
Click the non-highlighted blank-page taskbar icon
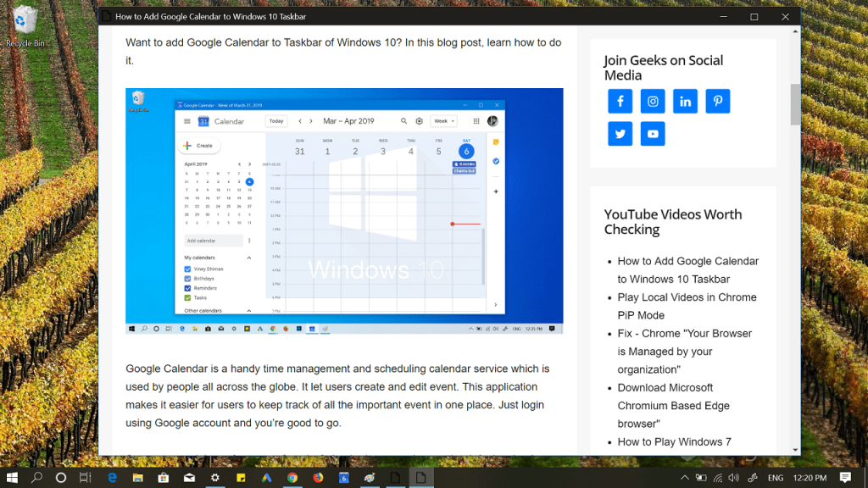coord(395,478)
